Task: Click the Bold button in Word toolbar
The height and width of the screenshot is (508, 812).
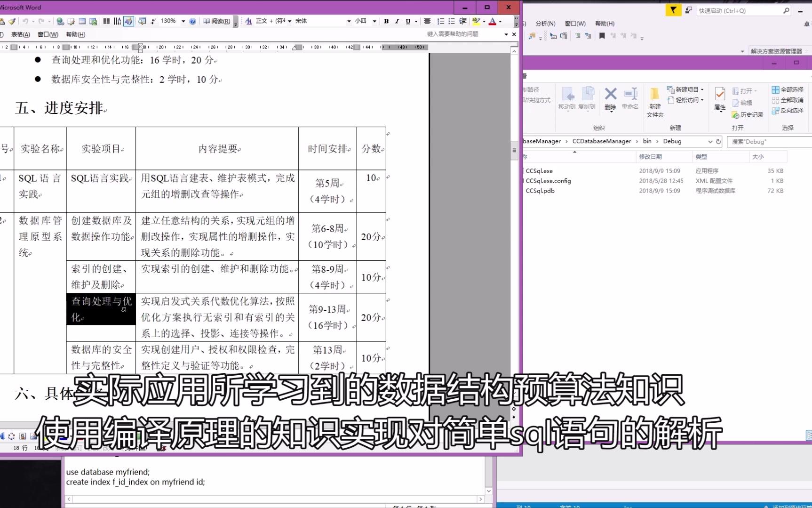Action: 386,21
